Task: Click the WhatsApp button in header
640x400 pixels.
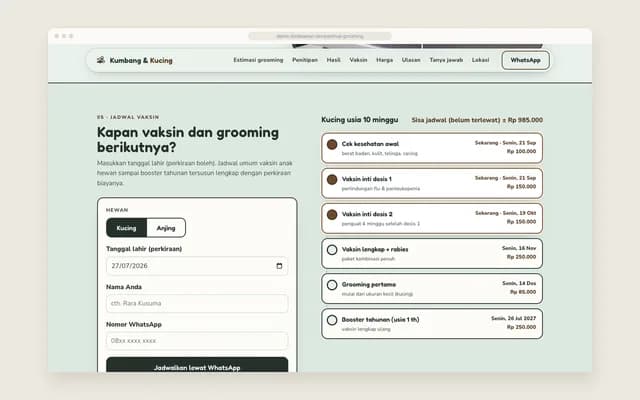Action: coord(525,60)
